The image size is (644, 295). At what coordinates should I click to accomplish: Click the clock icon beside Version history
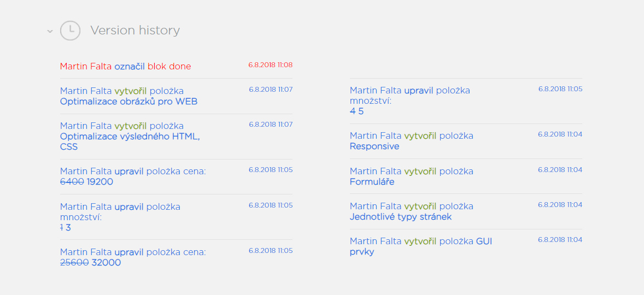click(x=70, y=31)
